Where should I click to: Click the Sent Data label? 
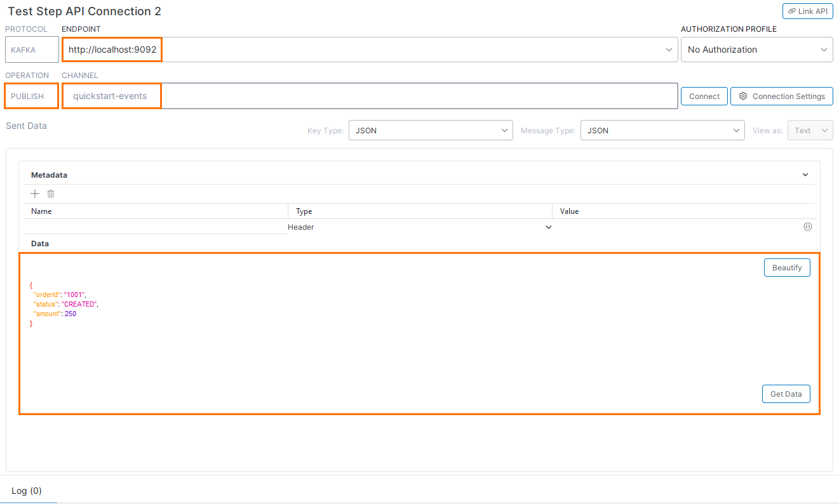pyautogui.click(x=26, y=126)
